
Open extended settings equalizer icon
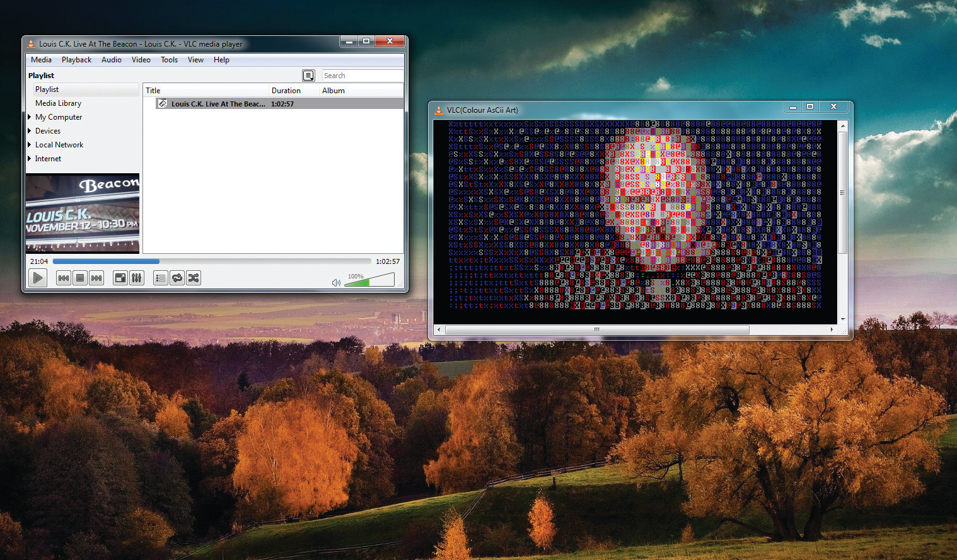pyautogui.click(x=137, y=278)
